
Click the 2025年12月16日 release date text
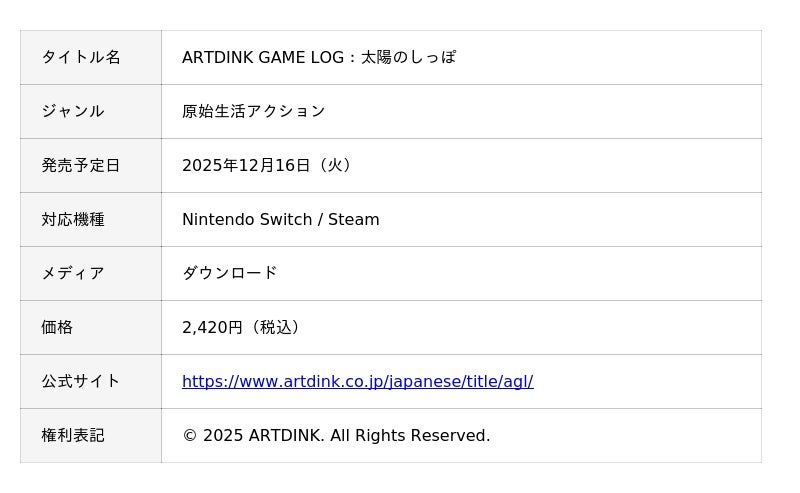point(246,165)
